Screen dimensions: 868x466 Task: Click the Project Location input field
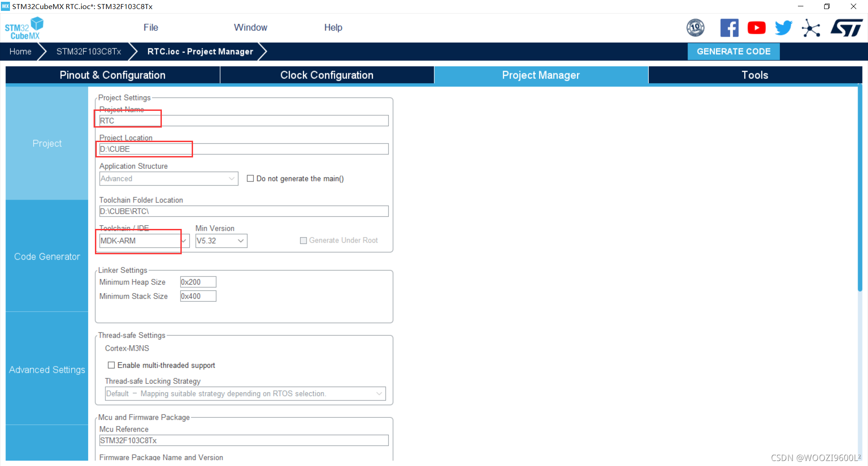244,149
